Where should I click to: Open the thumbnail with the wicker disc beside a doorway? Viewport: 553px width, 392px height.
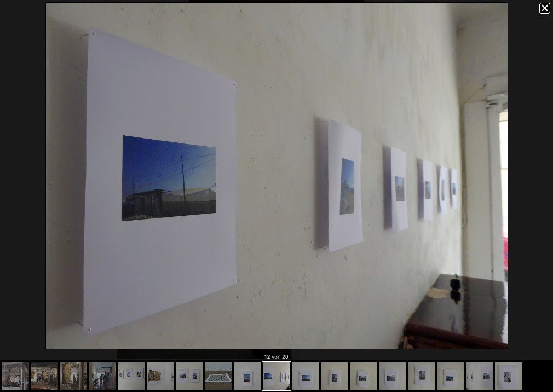[73, 376]
